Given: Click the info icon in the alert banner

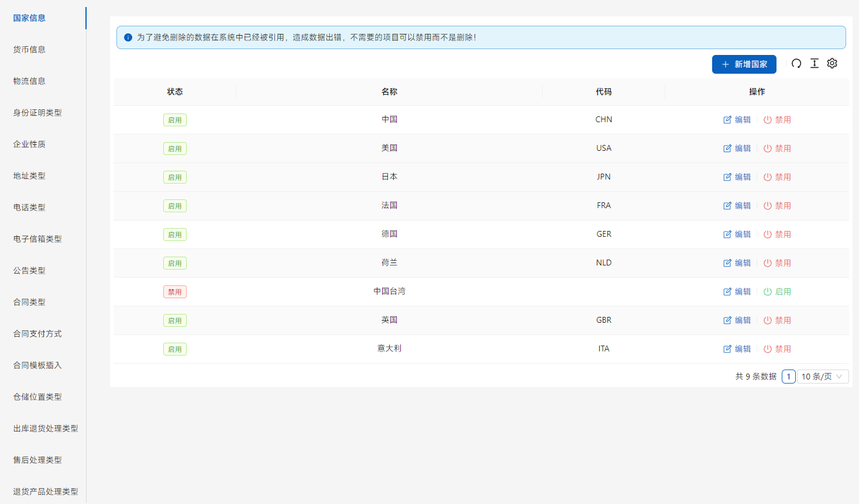Looking at the screenshot, I should click(x=128, y=37).
